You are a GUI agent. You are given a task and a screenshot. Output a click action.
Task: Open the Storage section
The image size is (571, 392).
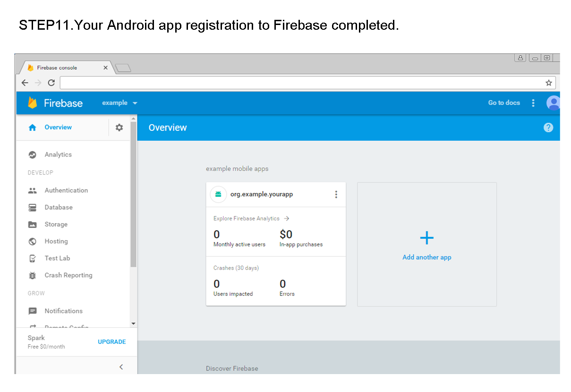(x=56, y=224)
